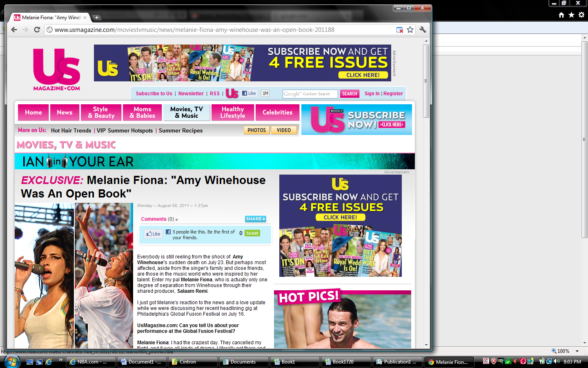Click the pink SEARCH button
This screenshot has width=588, height=368.
[x=350, y=94]
